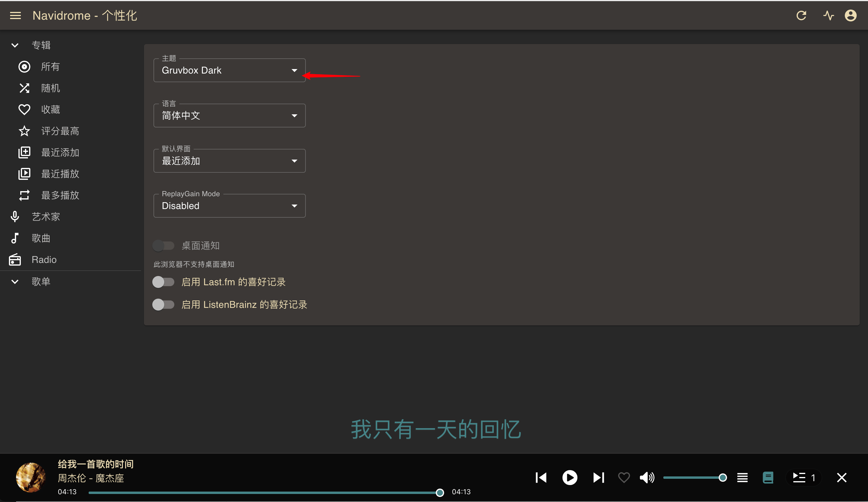Click the 歌曲 music note icon
Viewport: 868px width, 502px height.
15,238
